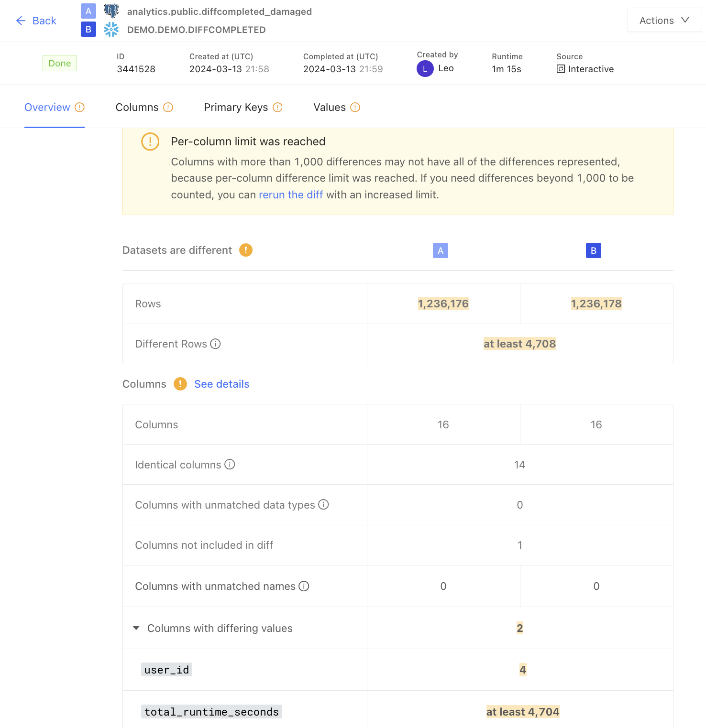The width and height of the screenshot is (706, 728).
Task: Click the warning icon next to Columns heading
Action: point(180,384)
